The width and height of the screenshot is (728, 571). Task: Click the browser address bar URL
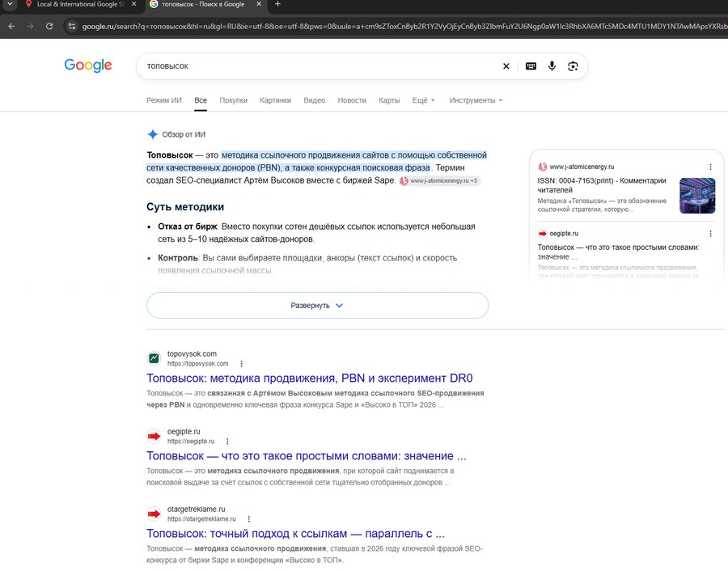tap(404, 27)
